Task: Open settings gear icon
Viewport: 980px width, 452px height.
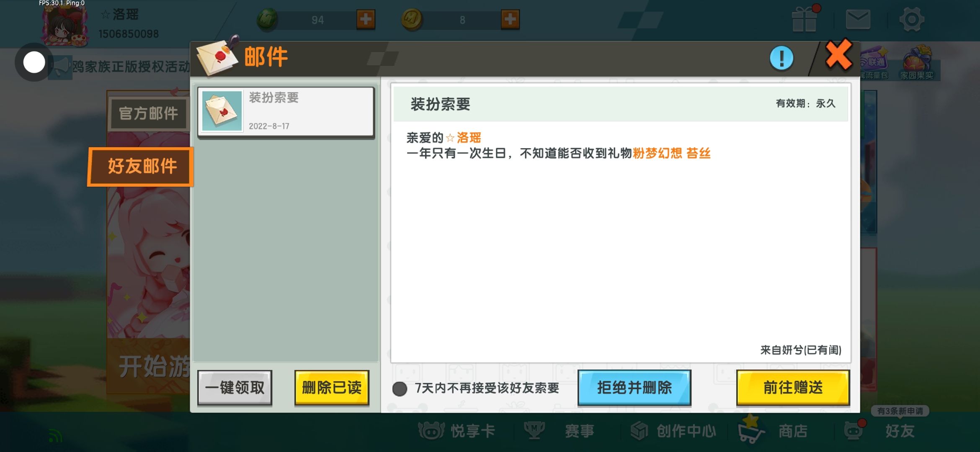Action: pyautogui.click(x=911, y=19)
